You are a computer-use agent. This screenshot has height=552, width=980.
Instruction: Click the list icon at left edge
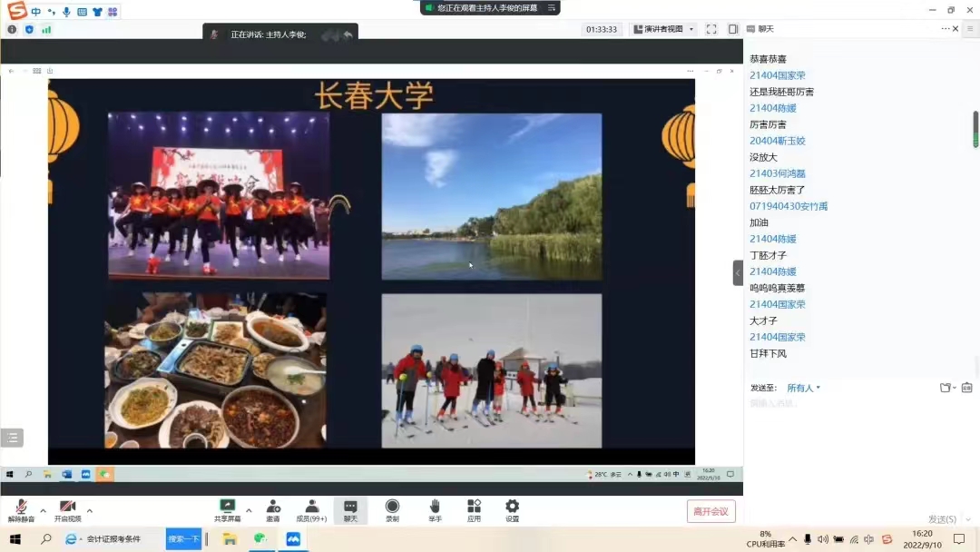click(x=13, y=438)
